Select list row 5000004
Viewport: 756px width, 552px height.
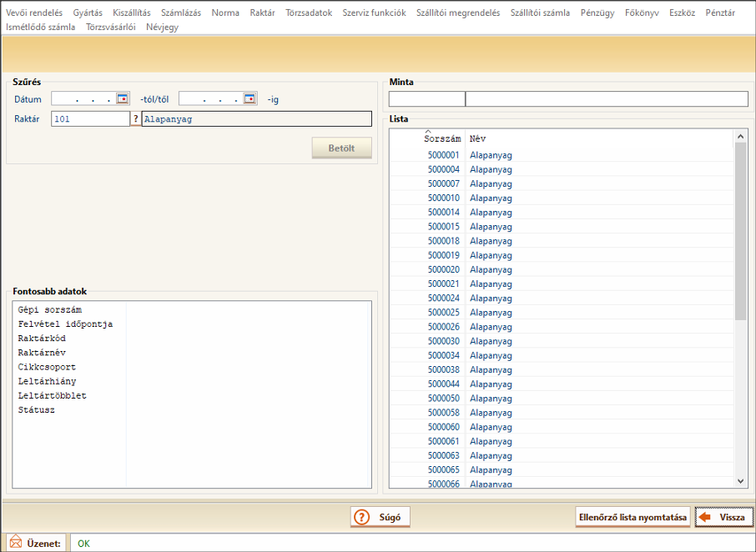pyautogui.click(x=562, y=169)
